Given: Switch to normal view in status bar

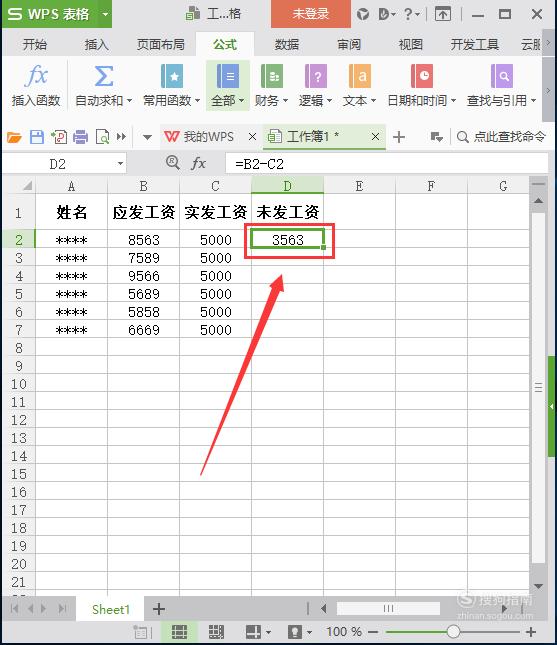Looking at the screenshot, I should coord(179,631).
